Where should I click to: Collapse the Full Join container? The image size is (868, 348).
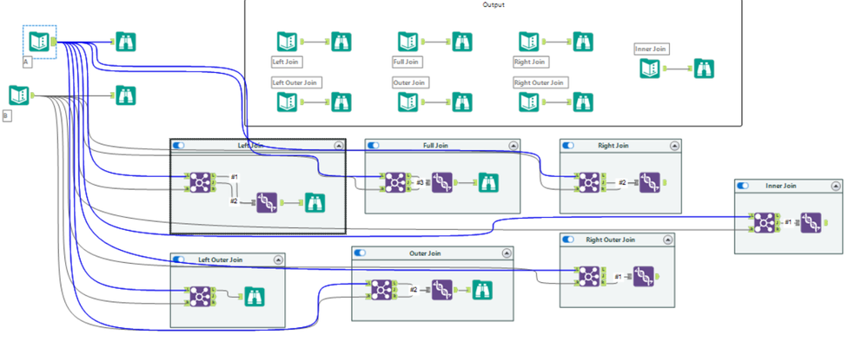tap(514, 145)
